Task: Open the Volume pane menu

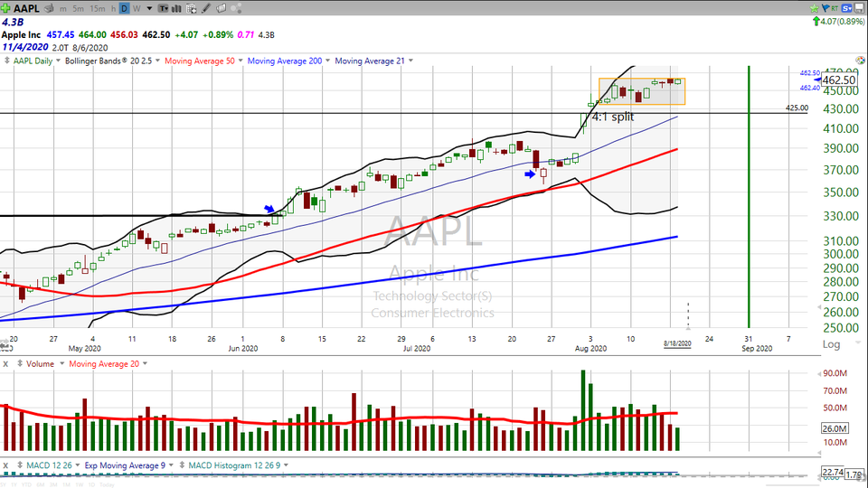Action: click(40, 363)
